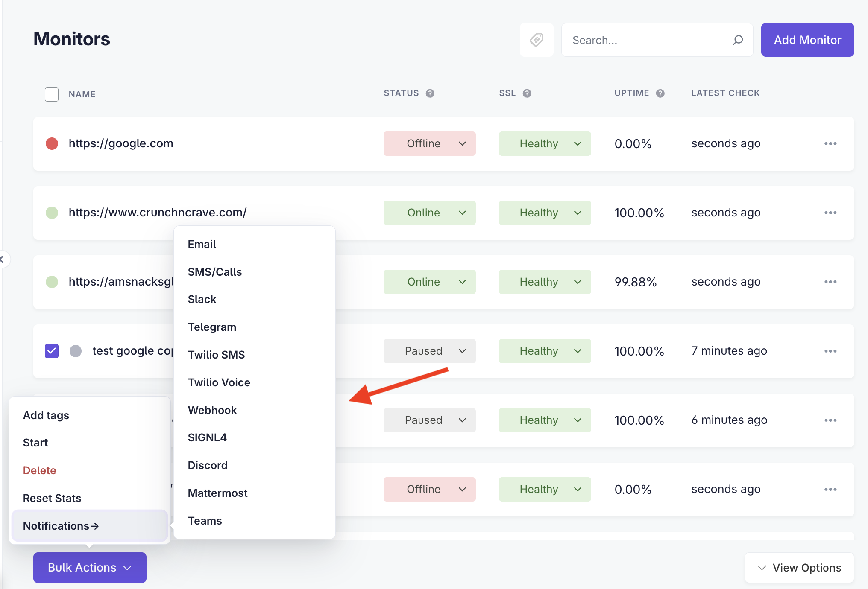This screenshot has width=868, height=589.
Task: Click the LATEST CHECK column header
Action: [725, 93]
